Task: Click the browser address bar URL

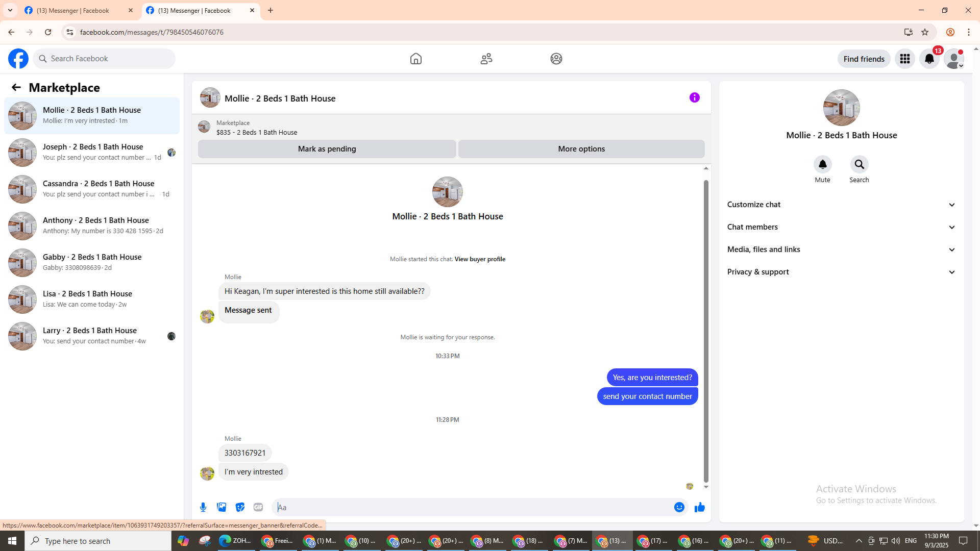Action: point(152,32)
